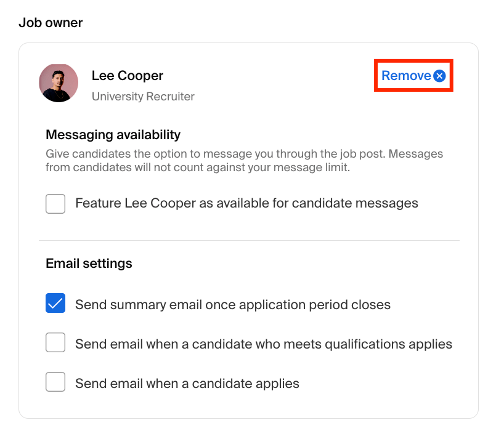
Task: Click the Email settings section header
Action: tap(89, 263)
